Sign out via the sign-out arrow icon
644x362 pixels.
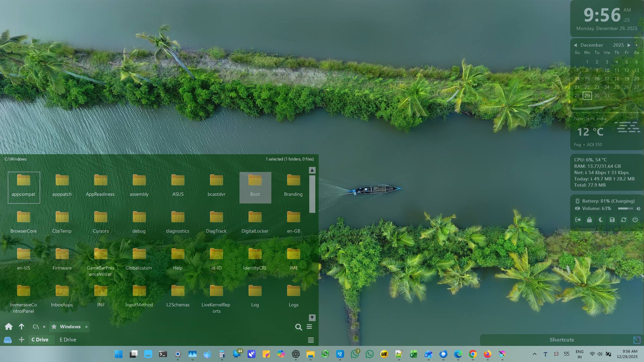(x=578, y=220)
